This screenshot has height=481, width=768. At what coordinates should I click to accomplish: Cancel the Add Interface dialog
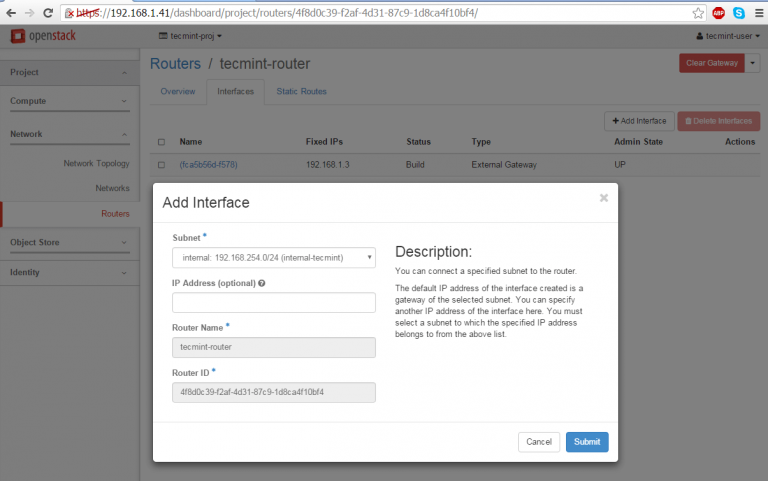coord(539,442)
